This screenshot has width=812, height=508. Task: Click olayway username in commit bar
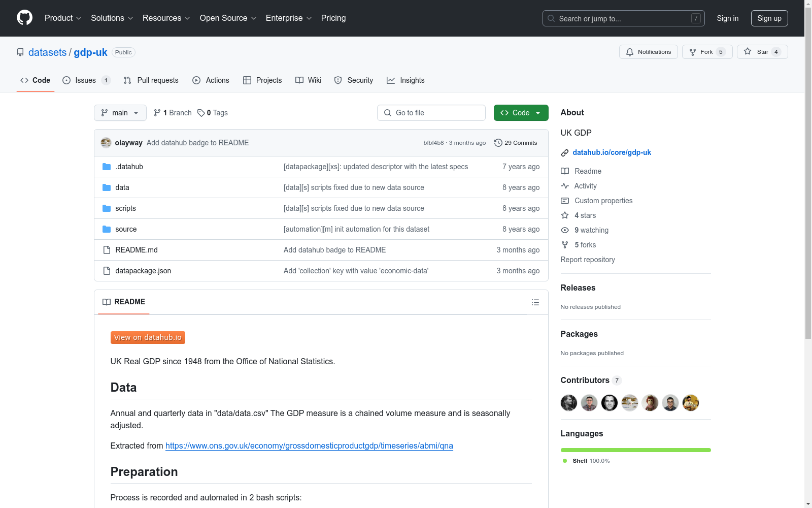pos(129,143)
